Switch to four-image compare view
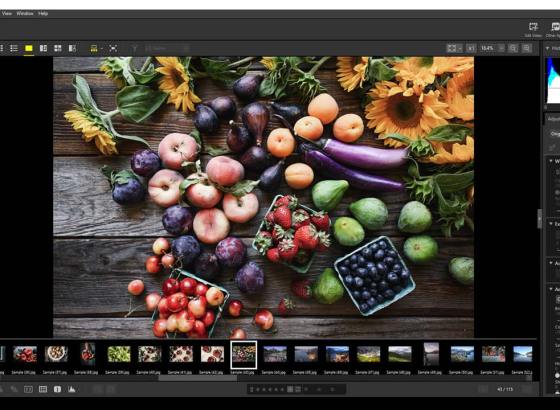Image resolution: width=560 pixels, height=410 pixels. [58, 48]
